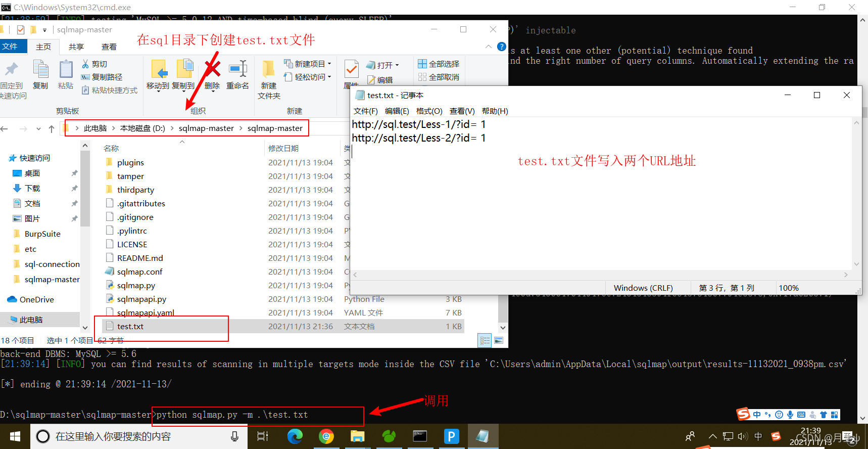Screen dimensions: 868x449
Task: Switch to the View (查看) ribbon tab
Action: coord(109,47)
